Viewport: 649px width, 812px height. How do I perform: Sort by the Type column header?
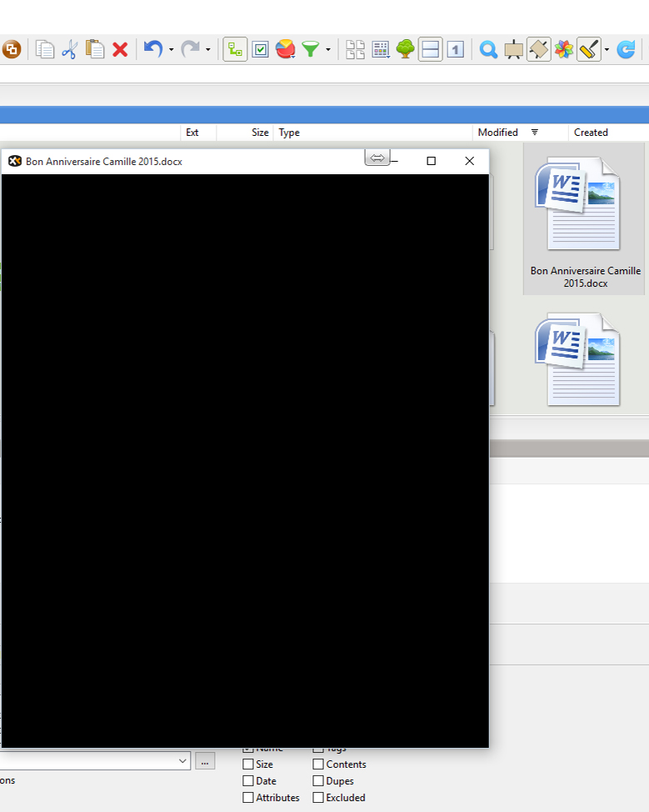pos(289,133)
